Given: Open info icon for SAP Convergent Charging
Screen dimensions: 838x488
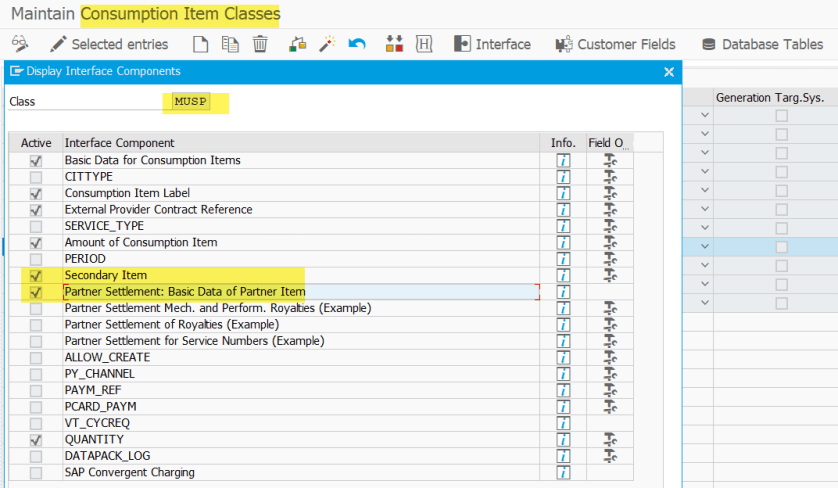Looking at the screenshot, I should [564, 472].
